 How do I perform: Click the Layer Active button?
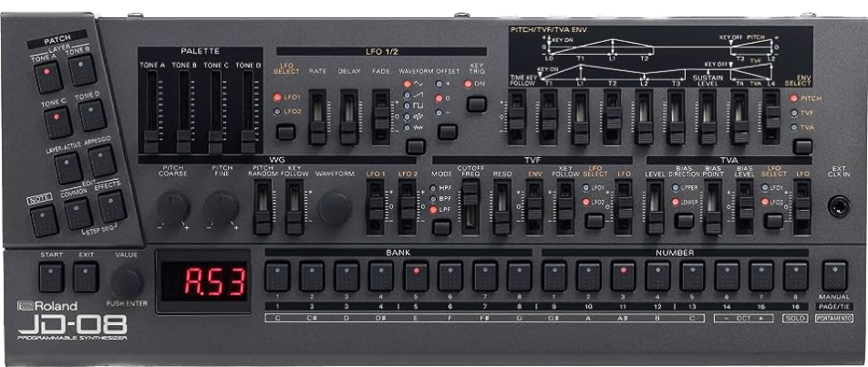[68, 167]
